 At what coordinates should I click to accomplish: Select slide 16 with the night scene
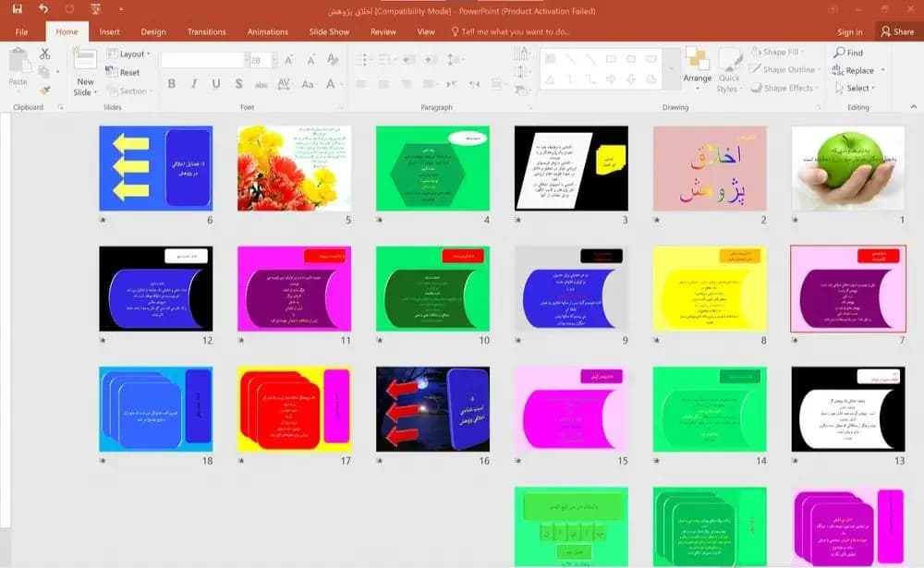coord(432,409)
